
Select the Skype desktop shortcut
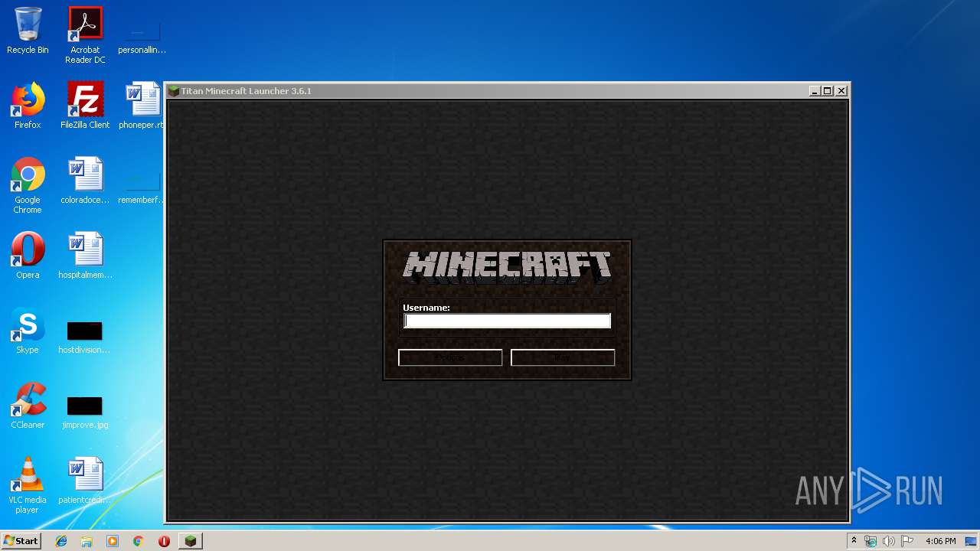28,331
